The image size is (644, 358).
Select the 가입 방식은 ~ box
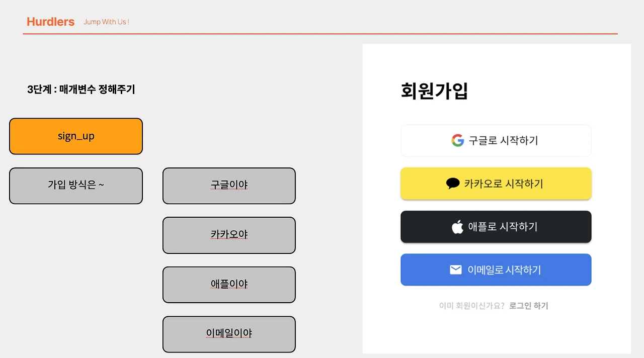[76, 186]
